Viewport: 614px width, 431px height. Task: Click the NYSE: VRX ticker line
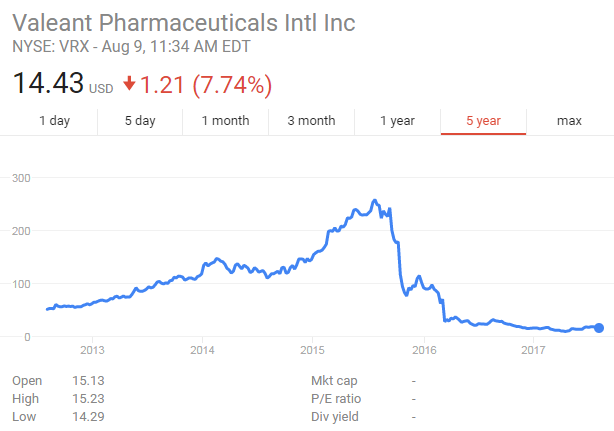(130, 46)
